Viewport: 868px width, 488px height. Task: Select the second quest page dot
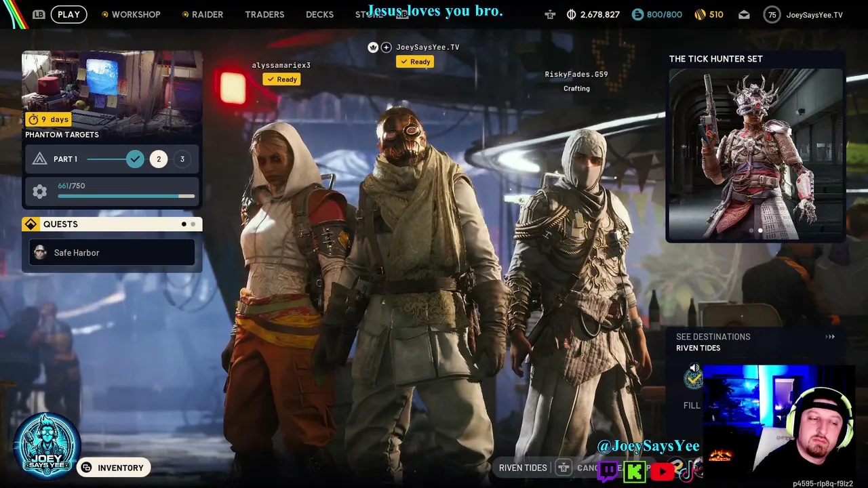(193, 224)
